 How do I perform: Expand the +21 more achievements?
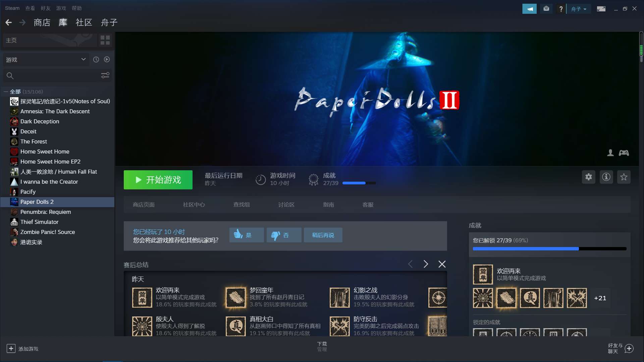[x=600, y=298]
